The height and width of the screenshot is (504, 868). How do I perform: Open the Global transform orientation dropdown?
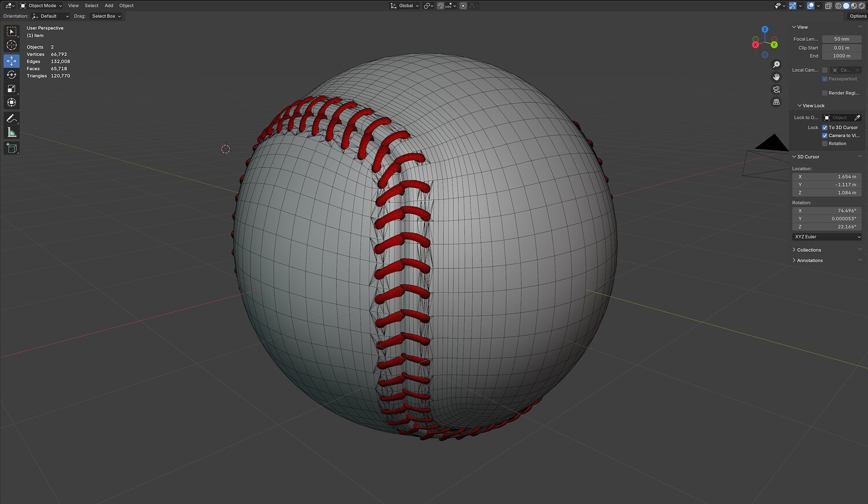pos(404,6)
